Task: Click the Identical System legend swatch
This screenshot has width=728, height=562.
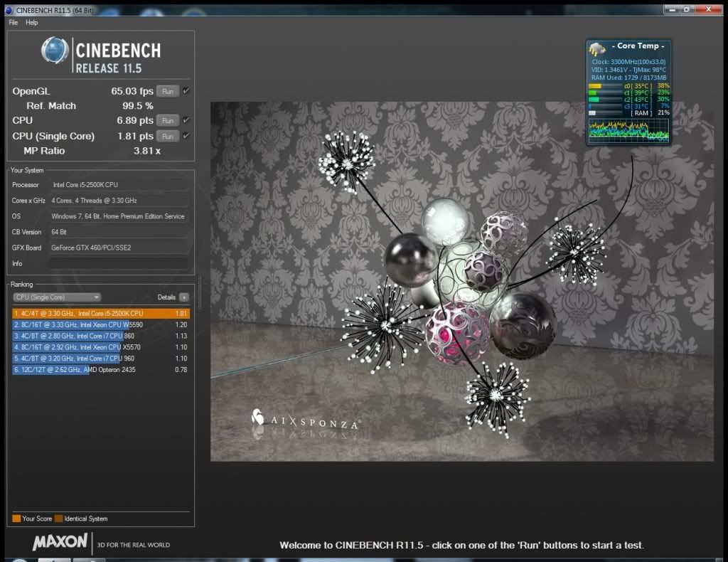Action: pos(59,519)
